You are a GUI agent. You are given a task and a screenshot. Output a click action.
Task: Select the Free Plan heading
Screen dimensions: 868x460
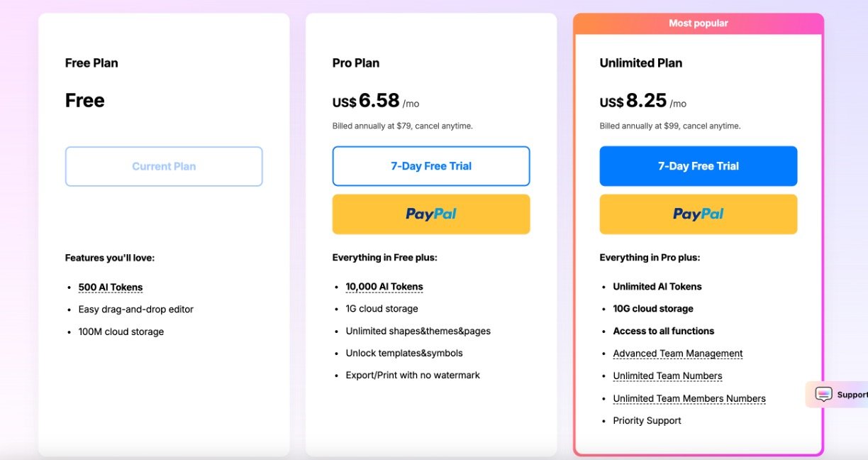(91, 63)
